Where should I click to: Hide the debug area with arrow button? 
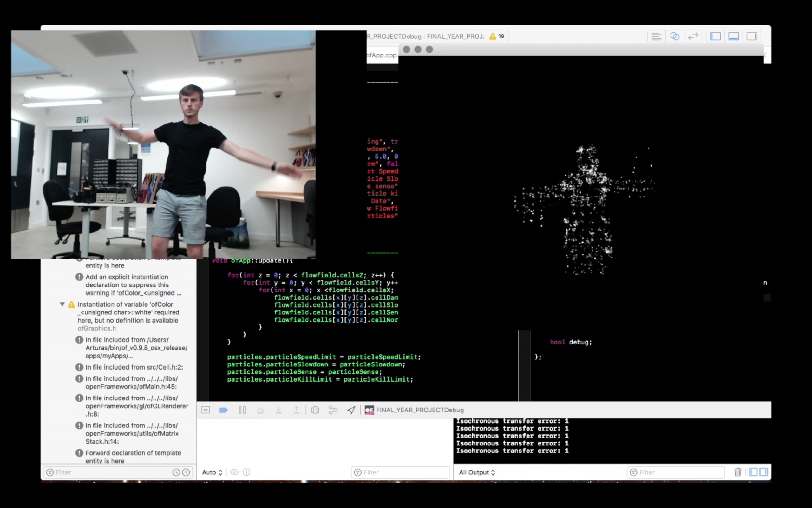tap(205, 410)
